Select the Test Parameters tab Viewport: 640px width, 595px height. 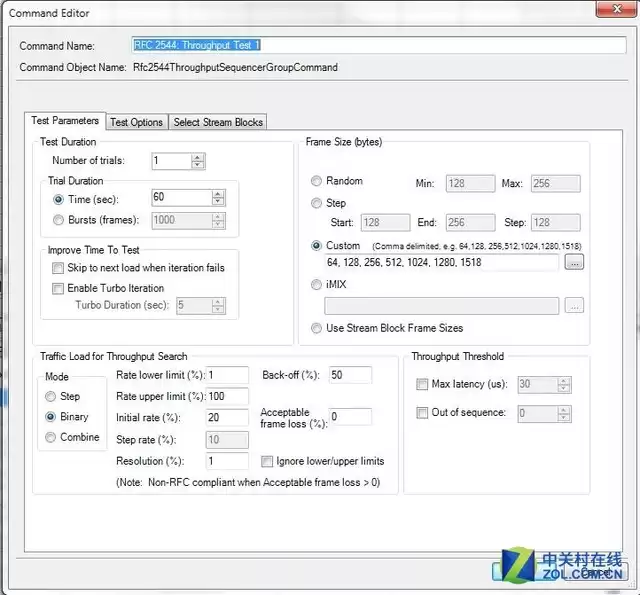[66, 121]
